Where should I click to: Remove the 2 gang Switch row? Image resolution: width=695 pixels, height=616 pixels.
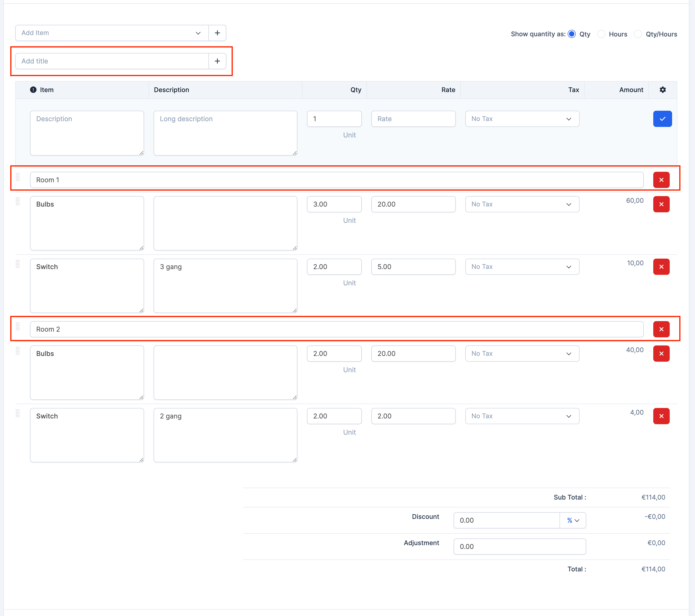point(661,416)
